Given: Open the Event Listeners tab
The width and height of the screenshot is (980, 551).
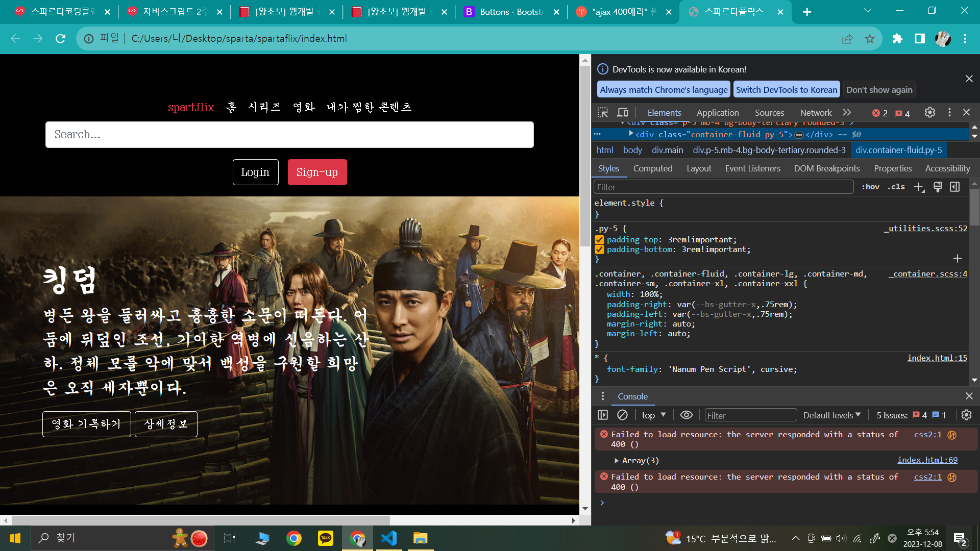Looking at the screenshot, I should click(x=752, y=168).
